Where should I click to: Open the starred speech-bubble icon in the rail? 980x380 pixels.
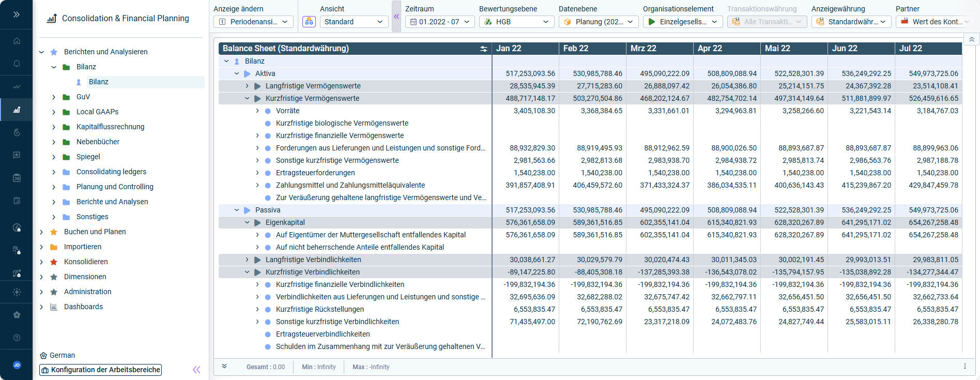pyautogui.click(x=17, y=155)
